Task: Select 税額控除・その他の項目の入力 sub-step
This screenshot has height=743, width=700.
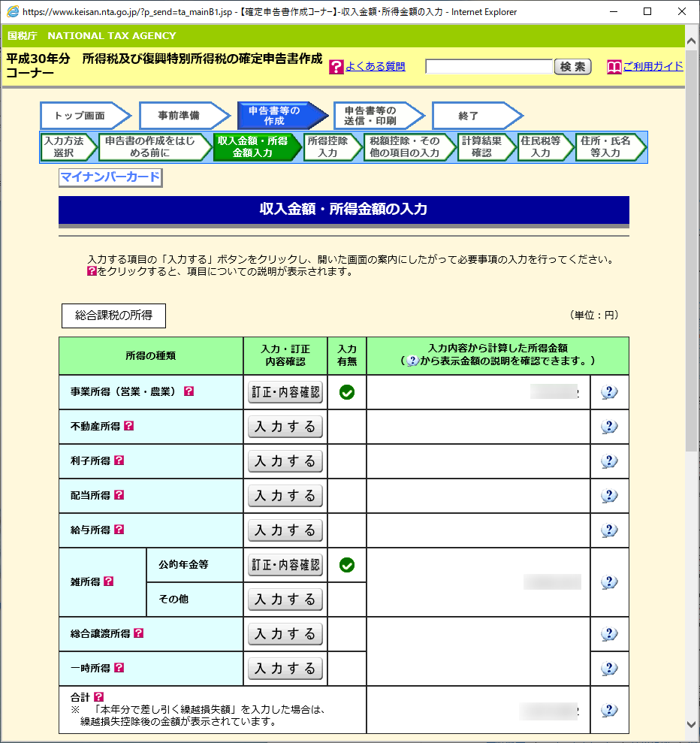Action: (x=409, y=147)
